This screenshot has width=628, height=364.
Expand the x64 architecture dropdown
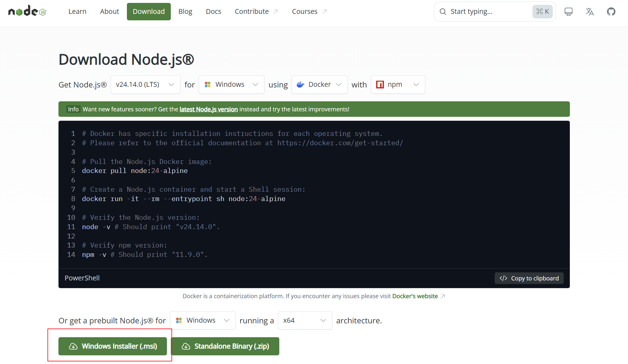click(304, 320)
